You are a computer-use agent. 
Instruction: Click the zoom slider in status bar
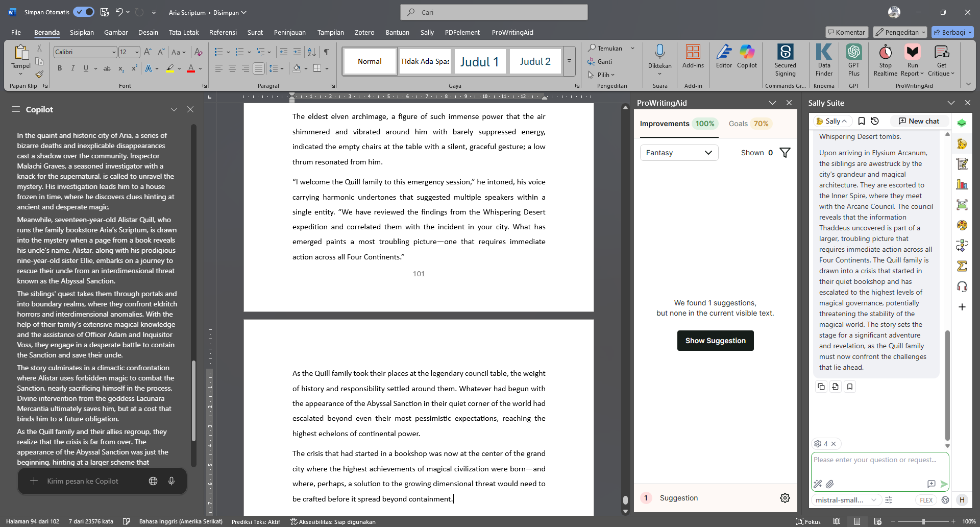click(x=923, y=521)
